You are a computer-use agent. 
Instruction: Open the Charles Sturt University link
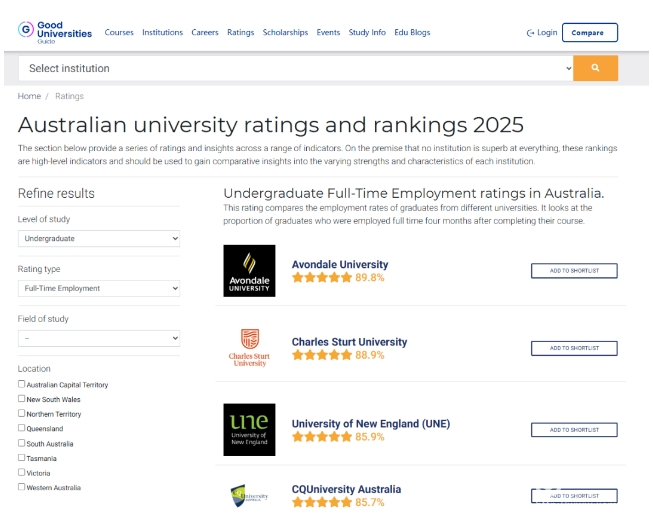pyautogui.click(x=349, y=342)
